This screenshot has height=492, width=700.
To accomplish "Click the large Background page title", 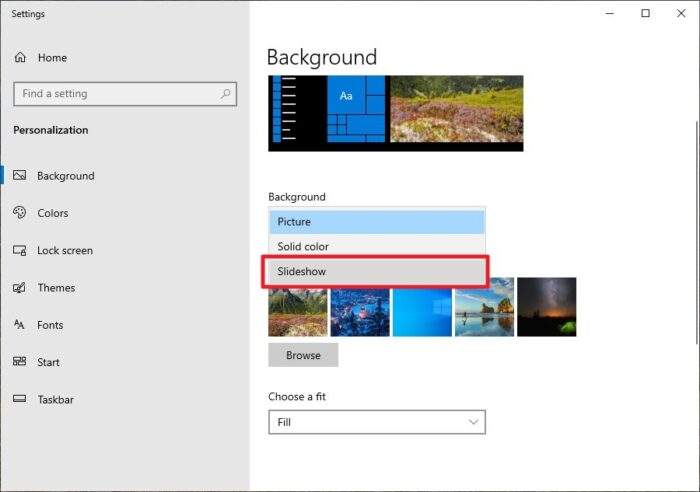I will [322, 57].
